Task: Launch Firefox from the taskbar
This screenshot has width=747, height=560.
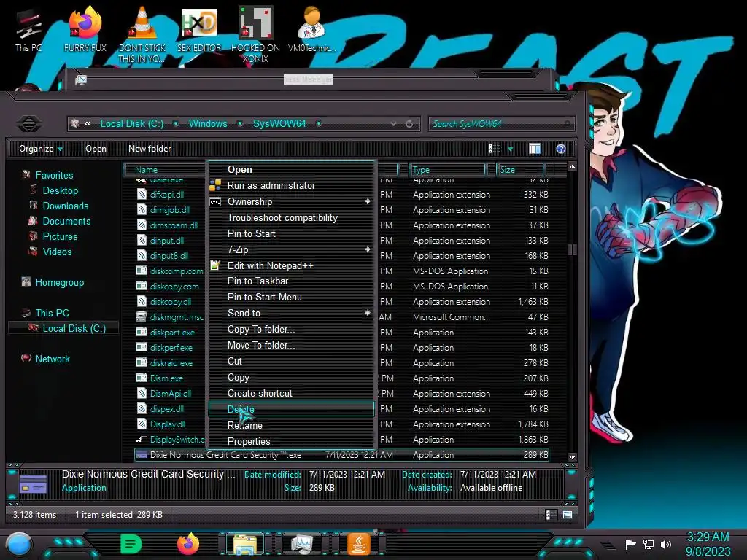Action: pyautogui.click(x=187, y=544)
